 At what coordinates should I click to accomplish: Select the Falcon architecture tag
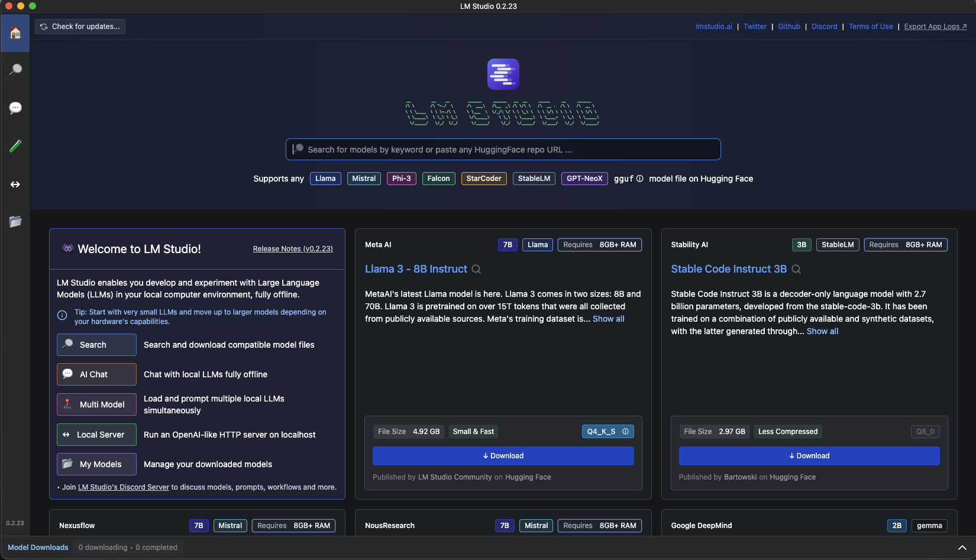[438, 179]
